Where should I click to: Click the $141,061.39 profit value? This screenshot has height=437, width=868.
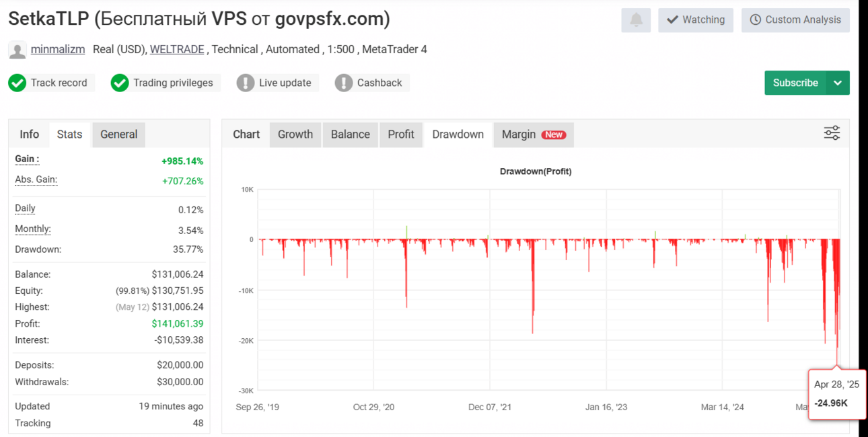coord(178,324)
